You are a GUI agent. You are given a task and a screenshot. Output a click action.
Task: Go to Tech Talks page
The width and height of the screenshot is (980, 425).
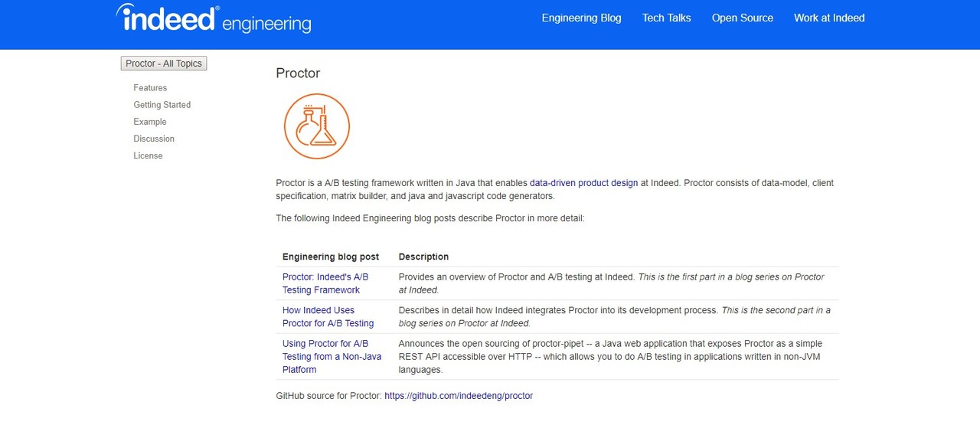(x=666, y=18)
